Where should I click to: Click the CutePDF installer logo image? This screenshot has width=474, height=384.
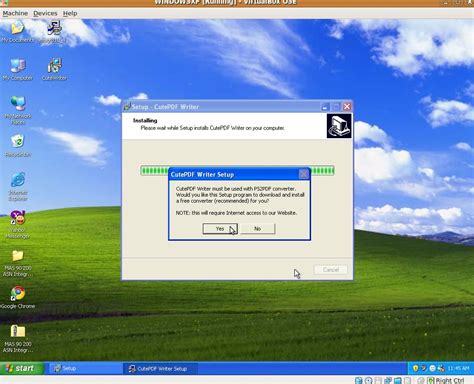[x=339, y=126]
